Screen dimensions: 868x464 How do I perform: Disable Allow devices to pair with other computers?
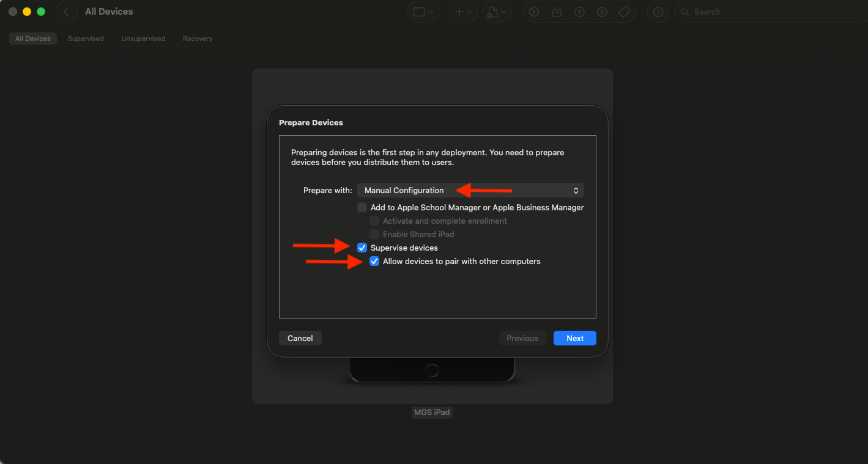(374, 261)
